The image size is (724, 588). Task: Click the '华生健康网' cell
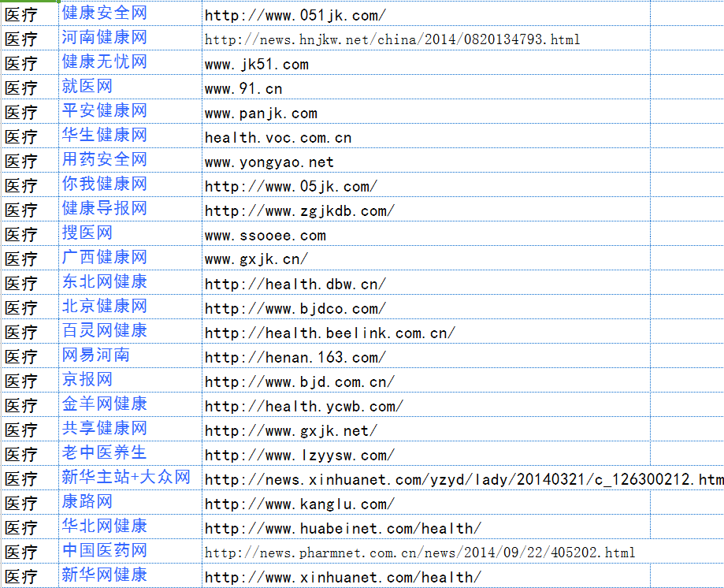click(x=130, y=136)
